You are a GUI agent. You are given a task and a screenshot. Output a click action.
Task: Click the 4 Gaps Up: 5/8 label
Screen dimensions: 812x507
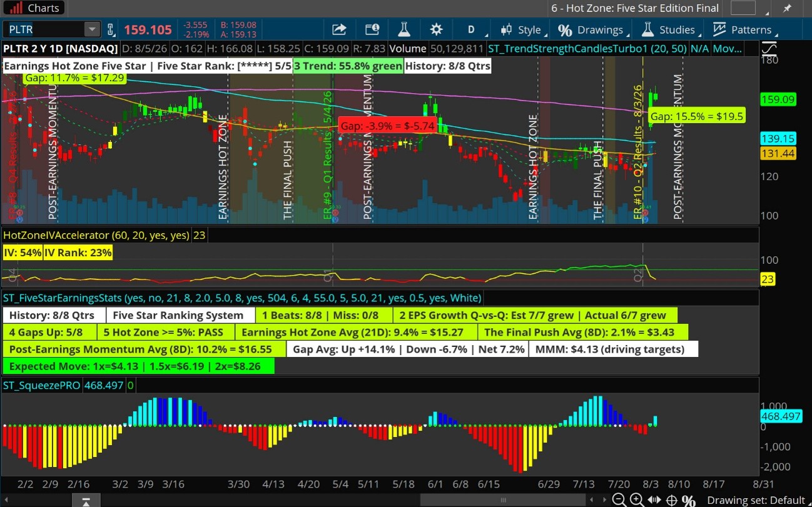point(51,332)
